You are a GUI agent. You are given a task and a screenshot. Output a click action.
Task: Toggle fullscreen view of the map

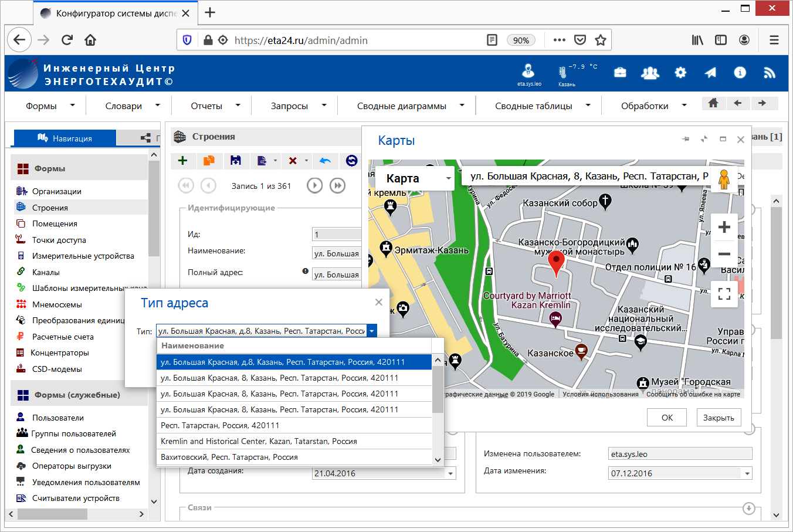pos(724,294)
